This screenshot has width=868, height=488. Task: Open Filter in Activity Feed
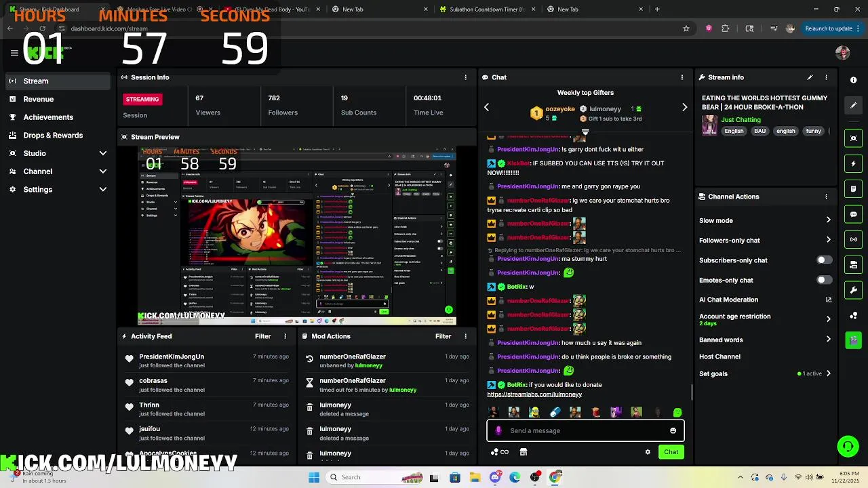[262, 336]
